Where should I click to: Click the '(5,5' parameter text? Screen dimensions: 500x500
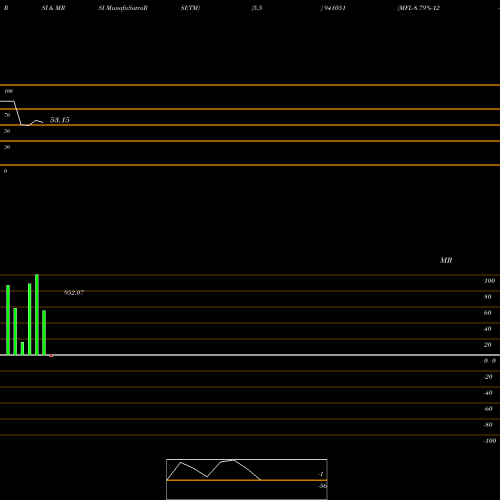(257, 8)
